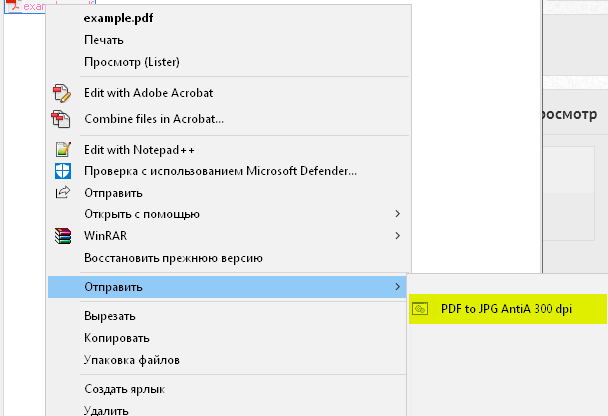
Task: Choose Создать ярлык entry
Action: (x=124, y=389)
